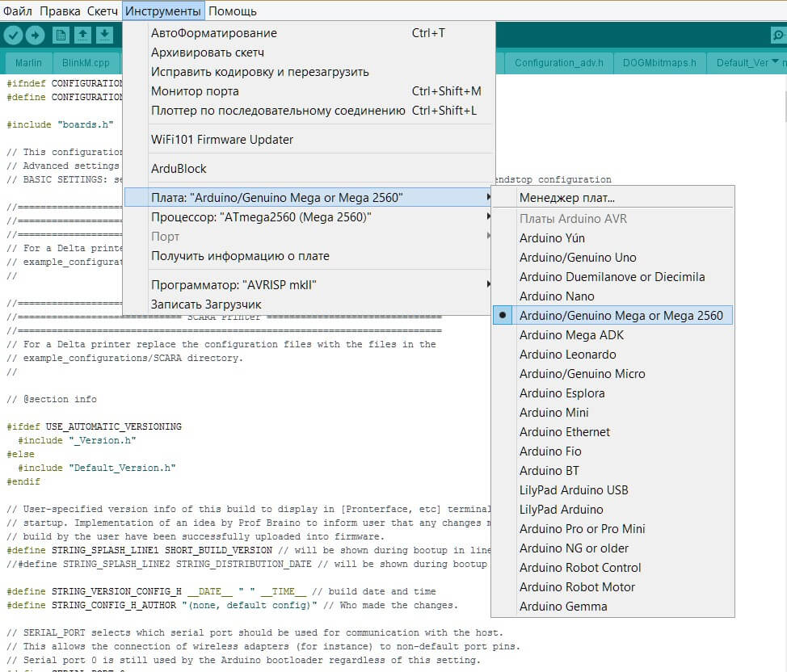The width and height of the screenshot is (787, 672).
Task: Choose Arduino Nano from board list
Action: point(557,296)
